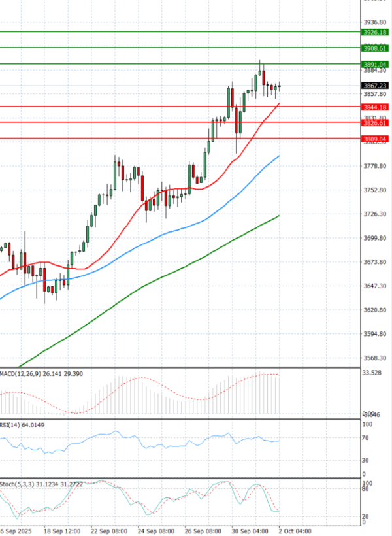Click the Stochastic 80 level scale label
Screen dimensions: 392x536
click(x=368, y=496)
